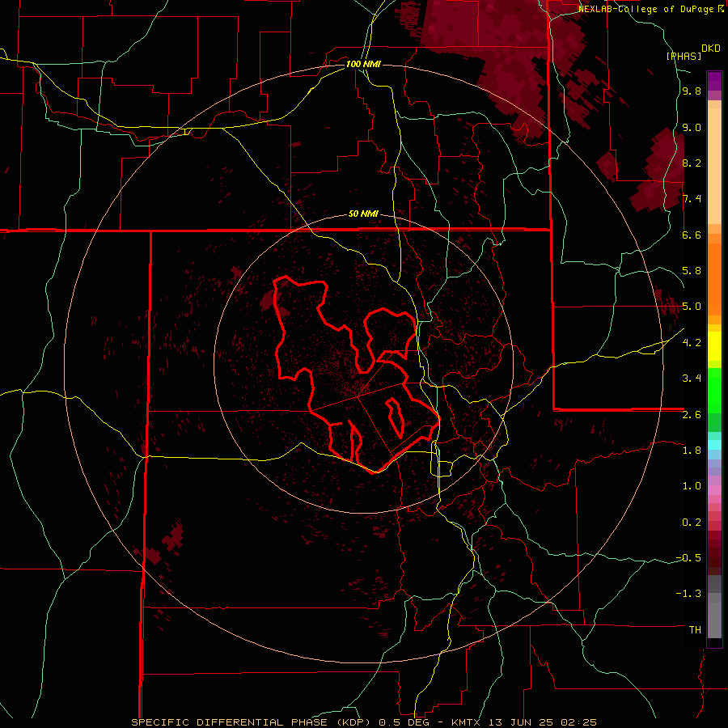Click the 13 JUN 25 02:25 timestamp
Image resolution: width=728 pixels, height=728 pixels.
tap(542, 722)
